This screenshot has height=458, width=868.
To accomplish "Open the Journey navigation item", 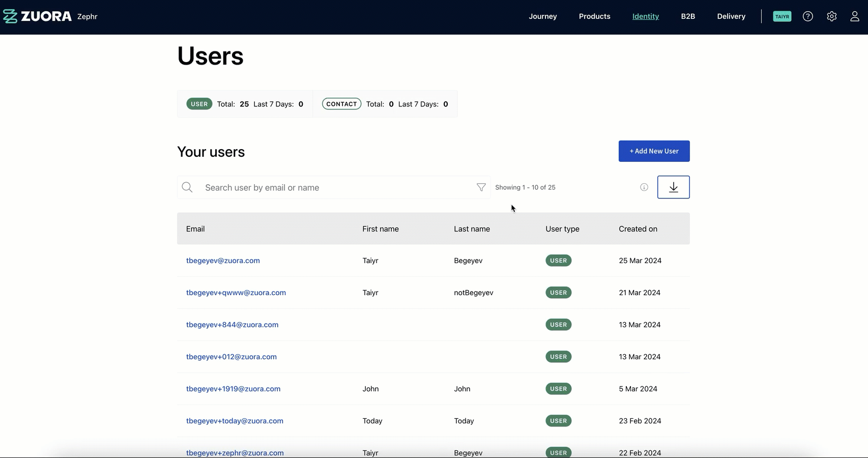I will (542, 16).
